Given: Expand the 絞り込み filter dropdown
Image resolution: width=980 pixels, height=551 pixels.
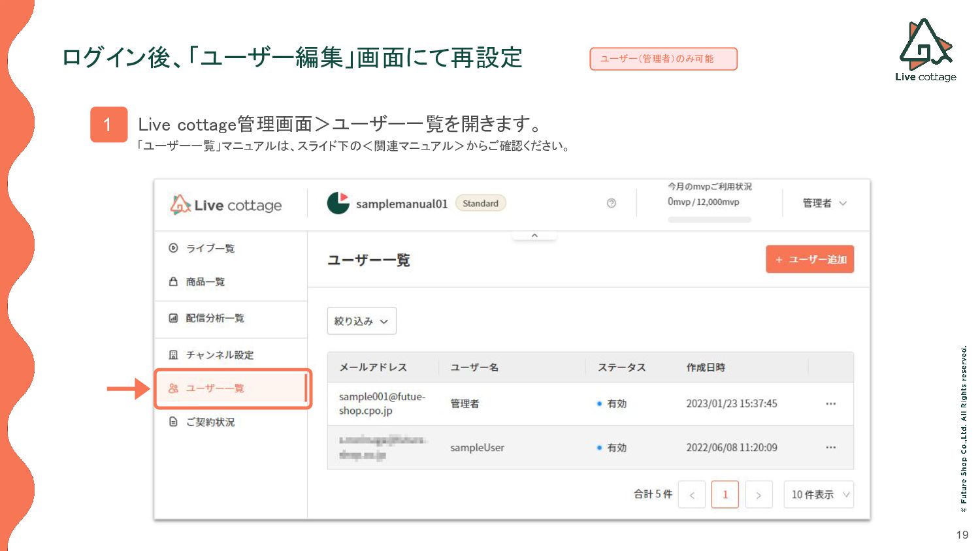Looking at the screenshot, I should [x=361, y=321].
